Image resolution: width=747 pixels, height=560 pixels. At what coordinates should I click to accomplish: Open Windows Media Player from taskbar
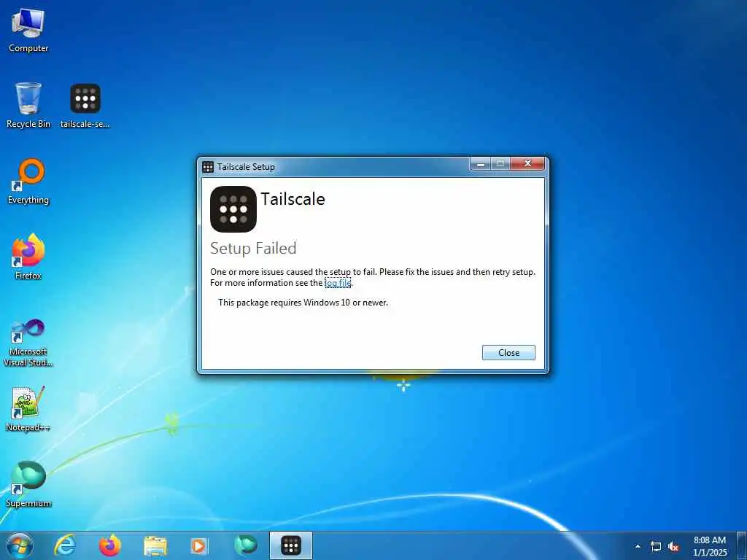tap(200, 546)
